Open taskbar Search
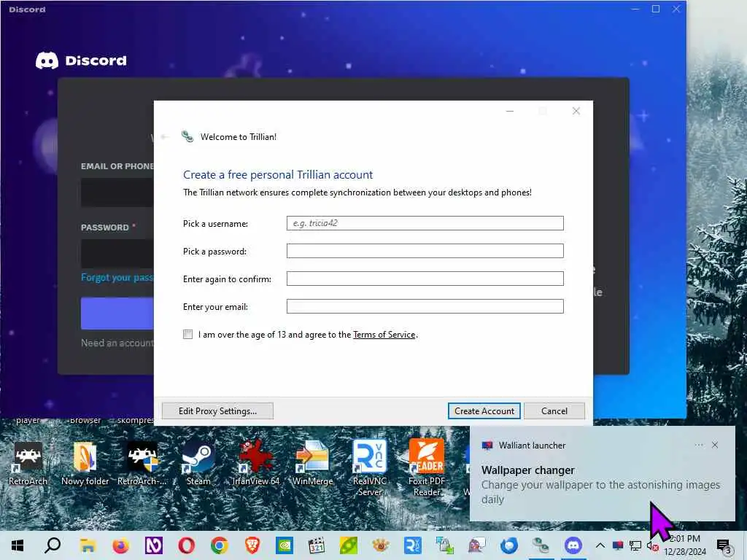 click(x=53, y=545)
